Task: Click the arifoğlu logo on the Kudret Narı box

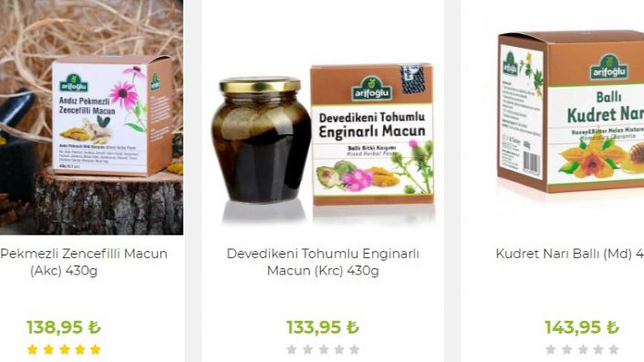Action: pos(609,67)
